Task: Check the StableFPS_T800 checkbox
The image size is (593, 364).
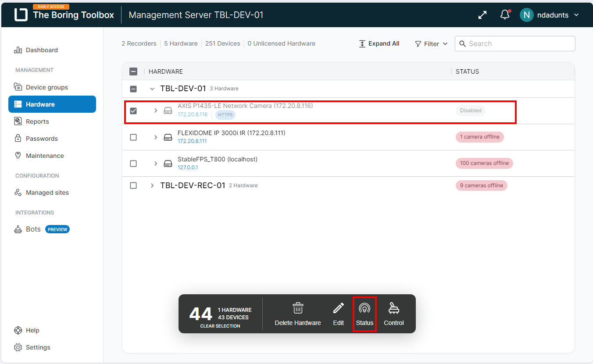Action: [133, 164]
